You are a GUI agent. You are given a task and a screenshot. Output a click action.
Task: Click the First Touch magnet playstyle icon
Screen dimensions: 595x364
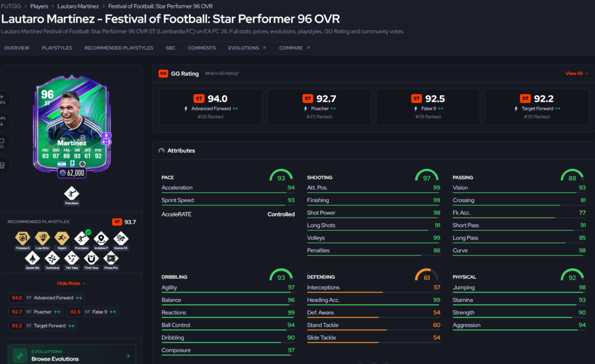pyautogui.click(x=91, y=258)
